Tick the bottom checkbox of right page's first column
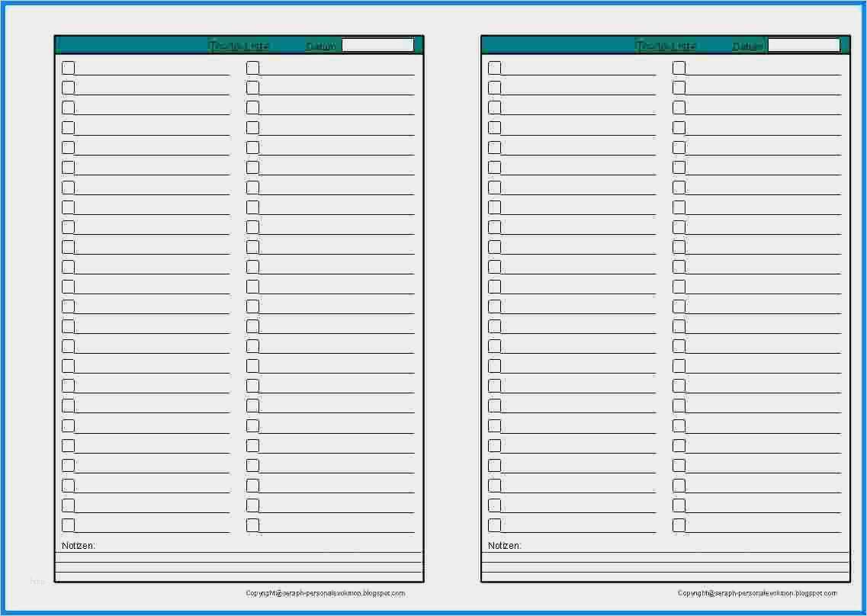 (x=495, y=525)
